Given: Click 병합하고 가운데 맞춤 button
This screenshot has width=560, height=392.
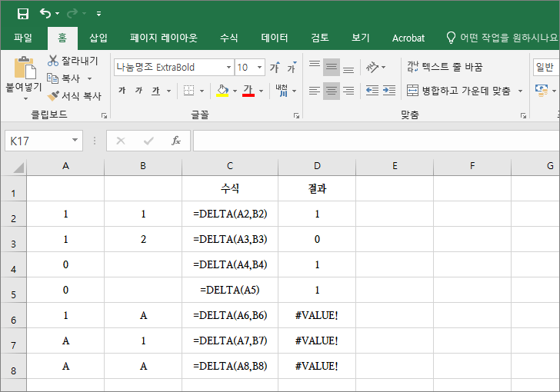Looking at the screenshot, I should coord(459,91).
